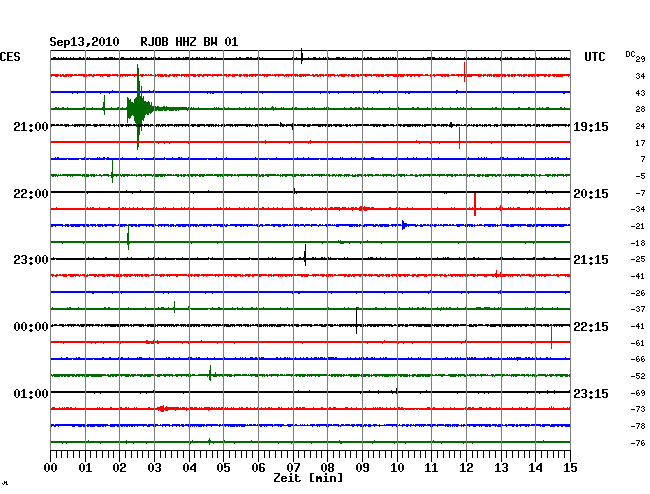650x494 pixels.
Task: Click the "UTC" column heading
Action: click(x=594, y=57)
